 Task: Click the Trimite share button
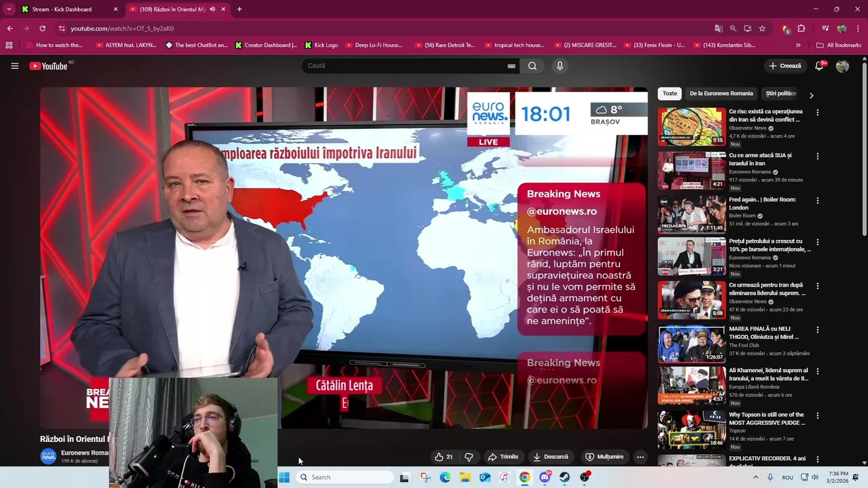(x=503, y=457)
